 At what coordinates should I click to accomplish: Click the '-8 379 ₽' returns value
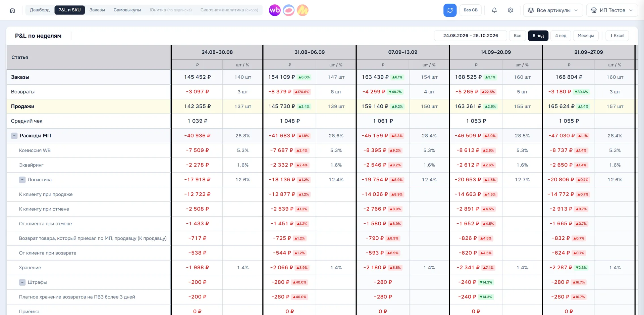pos(280,92)
